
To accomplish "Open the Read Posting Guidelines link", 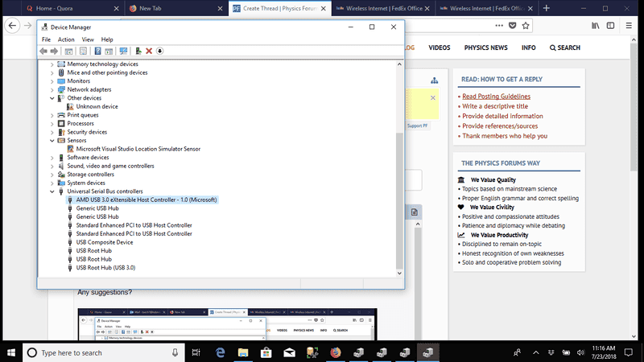I will [x=496, y=97].
